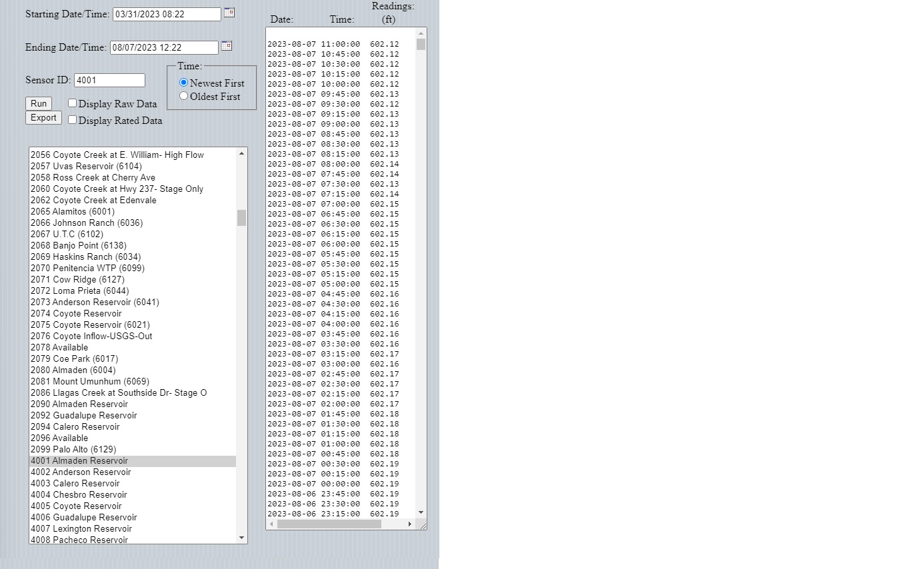Enable the Display Rated Data checkbox
The width and height of the screenshot is (924, 569).
pyautogui.click(x=73, y=120)
